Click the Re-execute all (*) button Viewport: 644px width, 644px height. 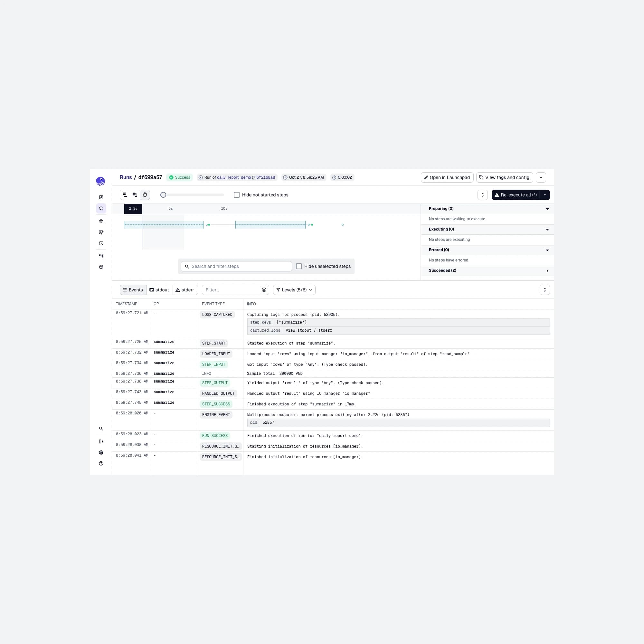tap(516, 195)
